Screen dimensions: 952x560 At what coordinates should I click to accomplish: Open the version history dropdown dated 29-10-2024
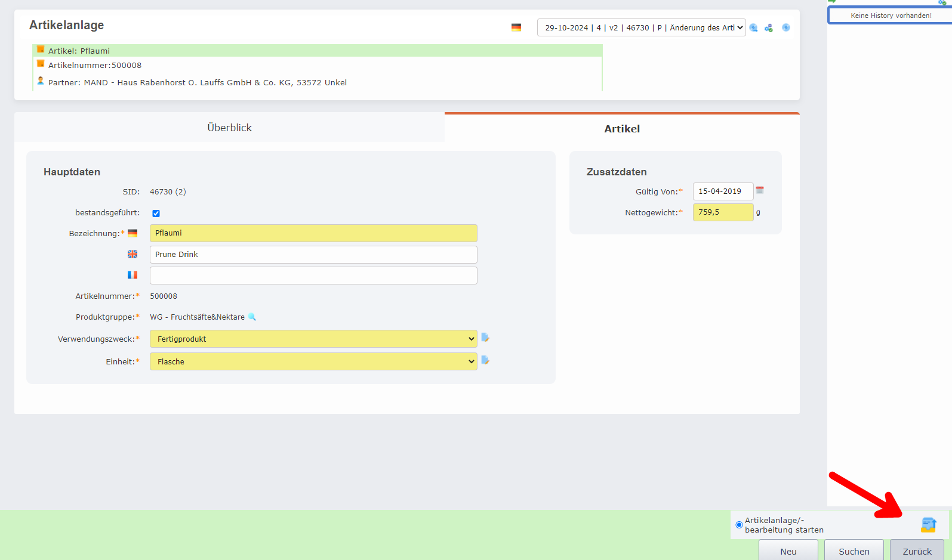641,27
